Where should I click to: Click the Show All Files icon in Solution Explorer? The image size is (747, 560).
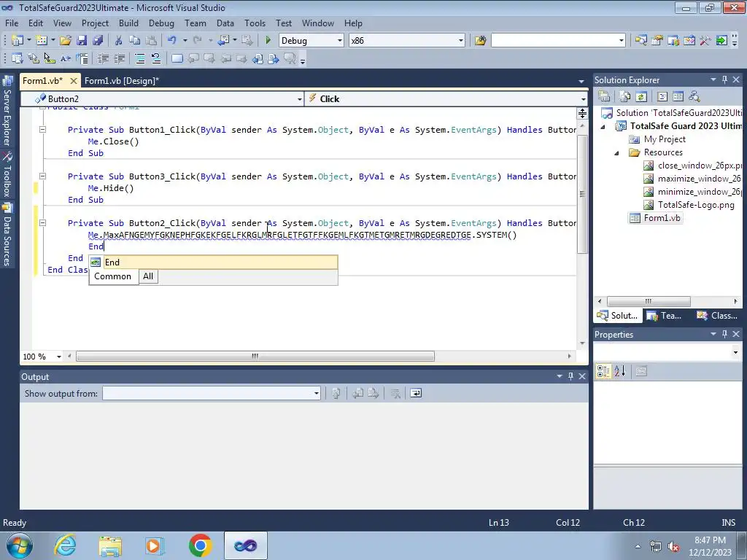click(x=625, y=97)
